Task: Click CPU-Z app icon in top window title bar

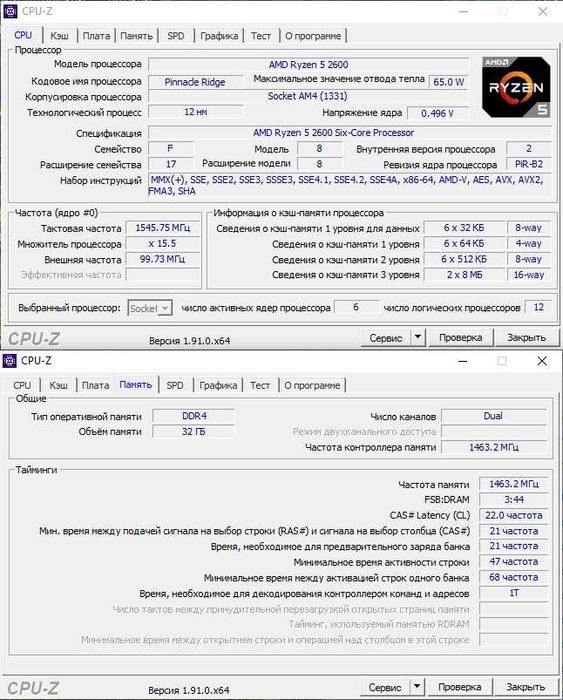Action: coord(10,11)
